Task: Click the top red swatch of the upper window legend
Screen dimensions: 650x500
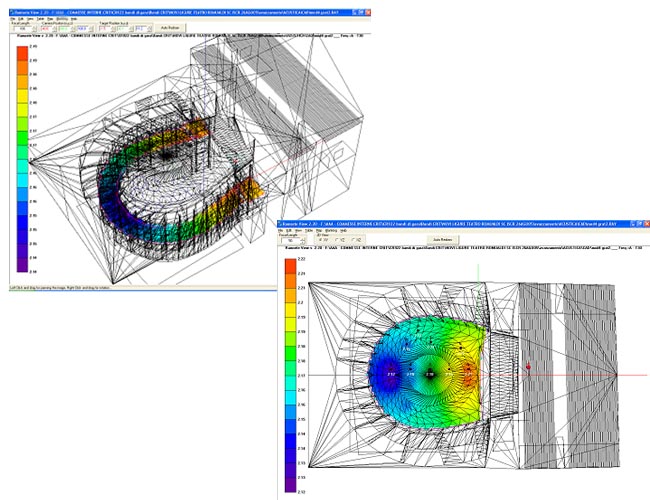Action: (22, 53)
